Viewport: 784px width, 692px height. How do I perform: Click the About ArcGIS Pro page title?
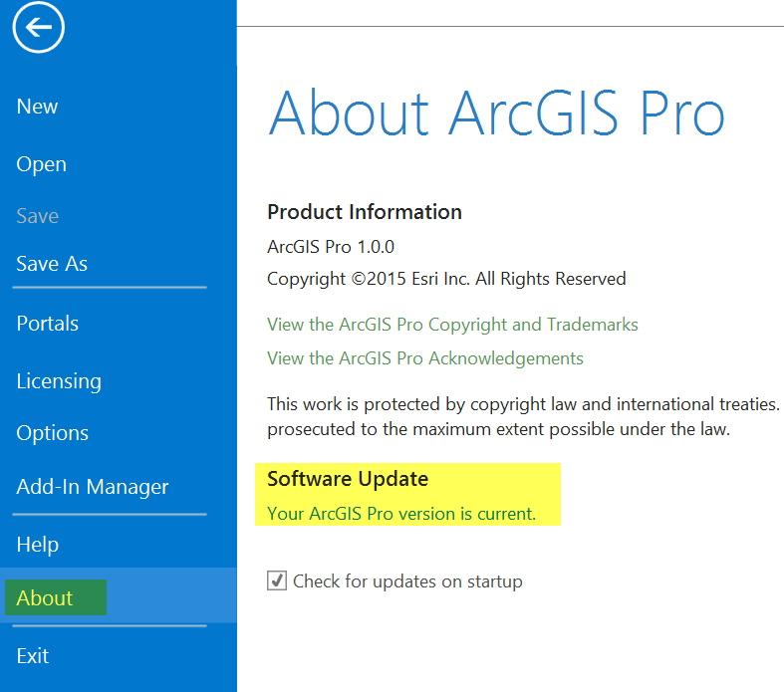496,112
